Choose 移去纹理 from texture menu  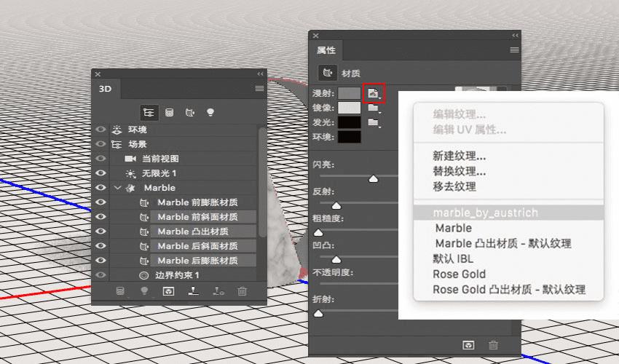(x=454, y=186)
